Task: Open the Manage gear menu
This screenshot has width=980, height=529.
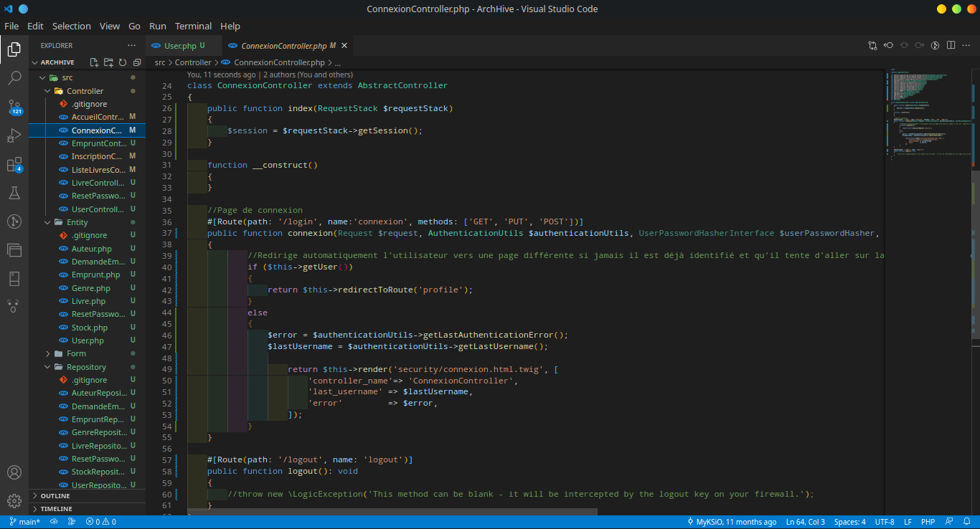Action: coord(14,501)
